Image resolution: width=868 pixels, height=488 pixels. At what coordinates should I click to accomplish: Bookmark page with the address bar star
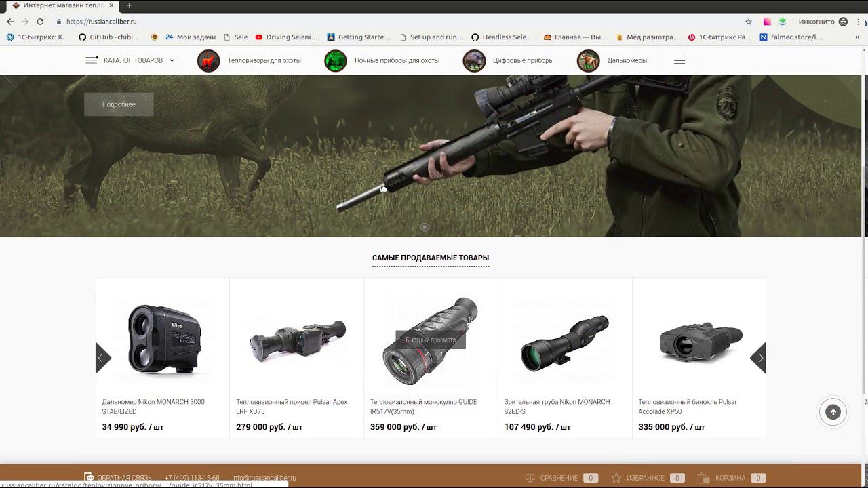click(x=749, y=22)
